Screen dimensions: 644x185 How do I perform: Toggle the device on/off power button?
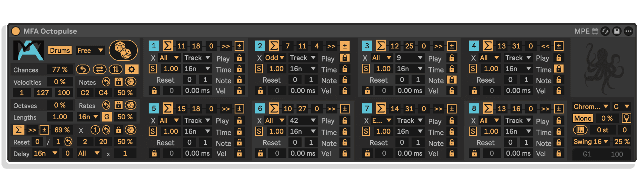point(16,31)
